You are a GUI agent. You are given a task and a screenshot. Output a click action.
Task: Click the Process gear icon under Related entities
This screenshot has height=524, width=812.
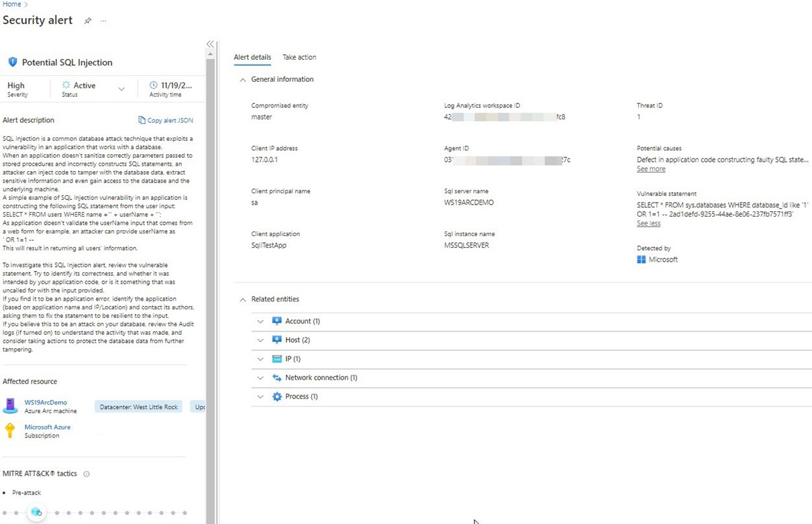(x=277, y=396)
